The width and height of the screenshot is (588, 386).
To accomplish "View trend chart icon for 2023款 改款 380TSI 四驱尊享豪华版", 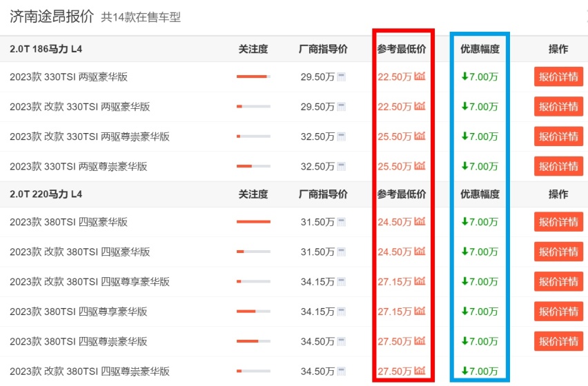I will [x=420, y=281].
